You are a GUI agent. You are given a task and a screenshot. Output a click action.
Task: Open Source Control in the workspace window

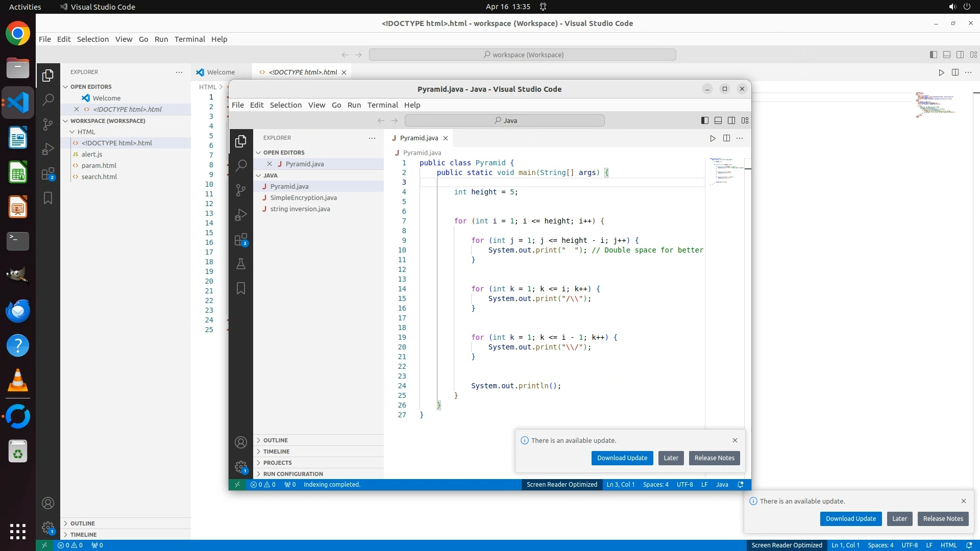coord(48,124)
